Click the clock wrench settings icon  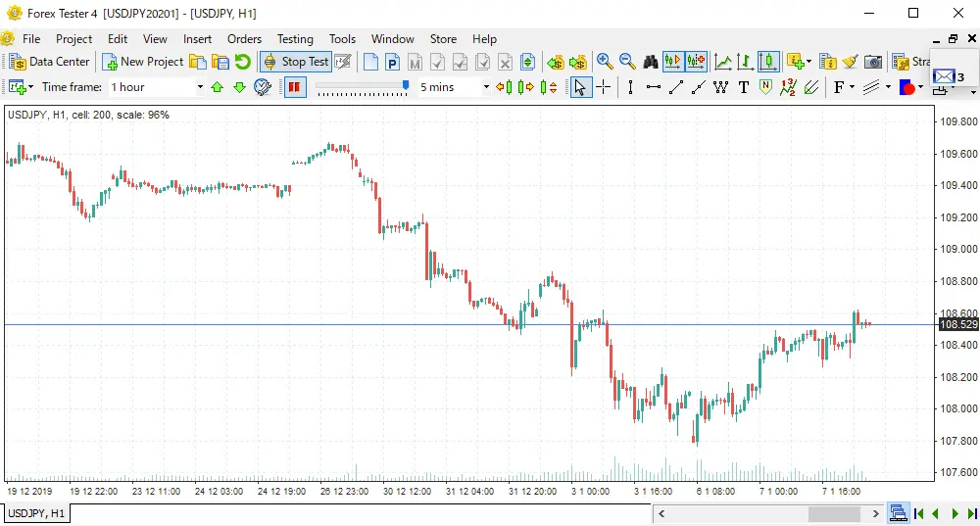click(x=263, y=87)
